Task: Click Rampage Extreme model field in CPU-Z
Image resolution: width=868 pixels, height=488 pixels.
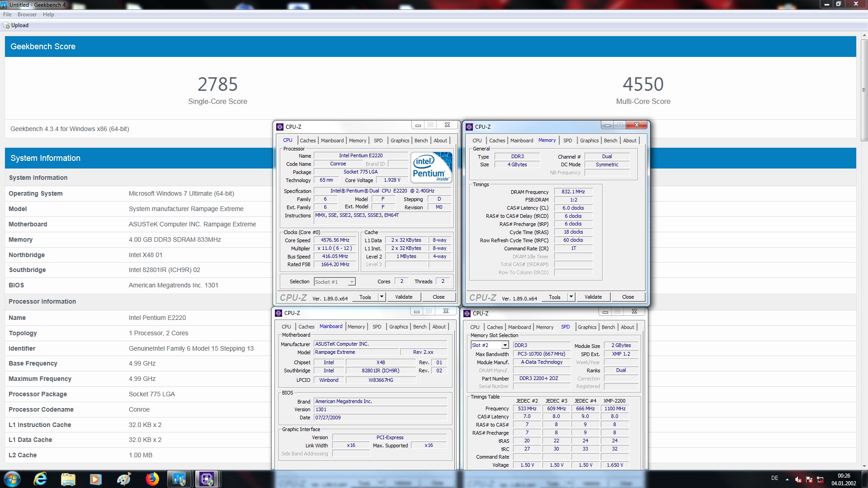Action: (x=356, y=352)
